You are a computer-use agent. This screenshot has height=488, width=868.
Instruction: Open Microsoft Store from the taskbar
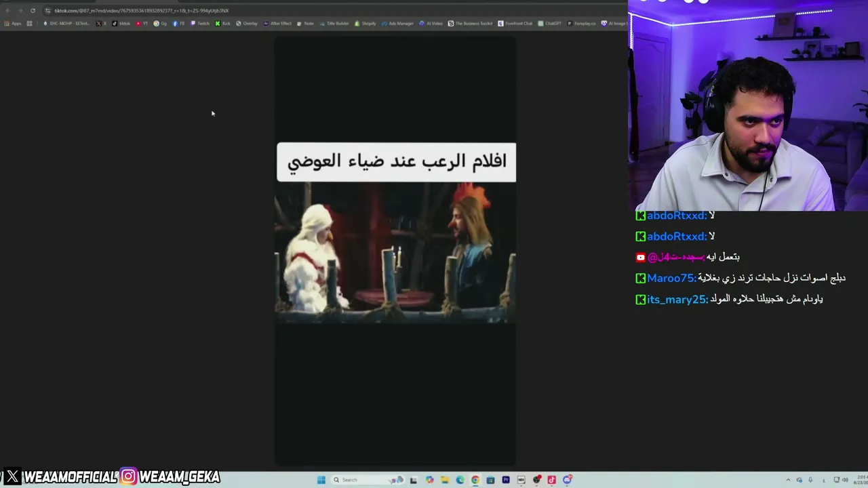click(490, 480)
